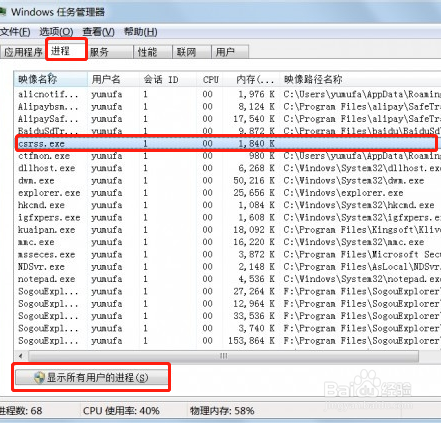The image size is (441, 423).
Task: Select the explorer.exe process row
Action: [x=228, y=193]
